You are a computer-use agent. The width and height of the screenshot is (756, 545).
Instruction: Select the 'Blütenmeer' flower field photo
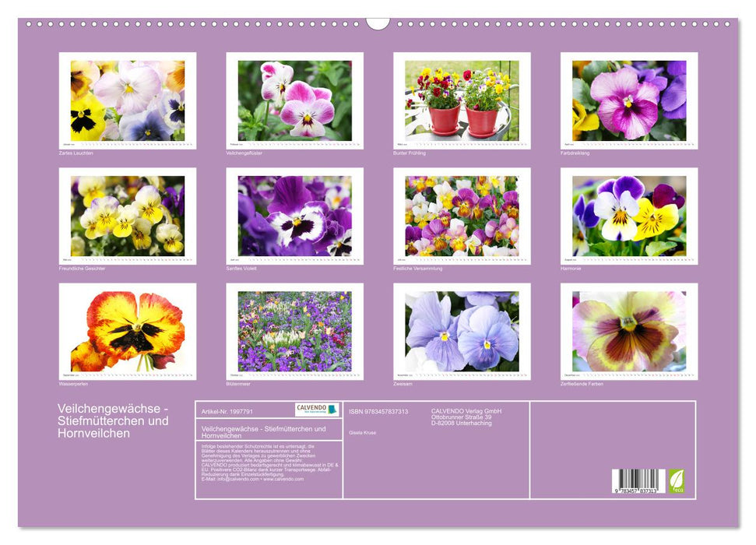coord(294,331)
